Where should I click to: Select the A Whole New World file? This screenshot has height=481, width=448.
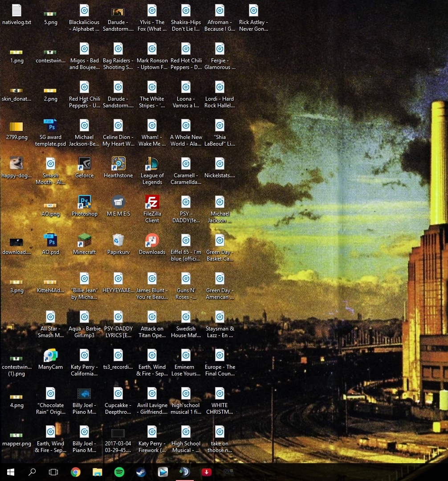coord(186,132)
